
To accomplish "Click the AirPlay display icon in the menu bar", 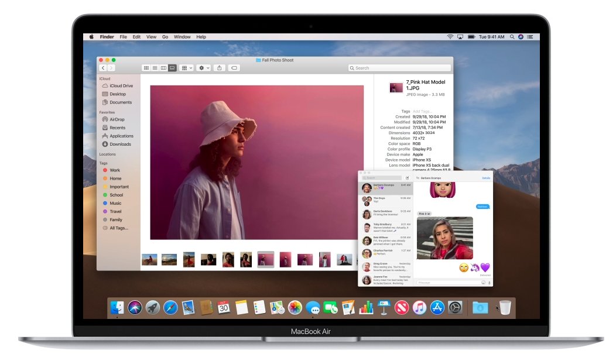I will [x=460, y=36].
